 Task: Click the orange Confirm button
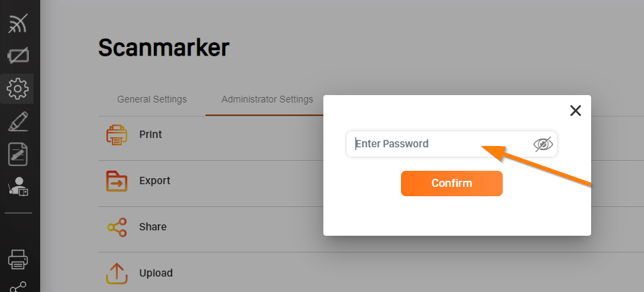coord(452,183)
